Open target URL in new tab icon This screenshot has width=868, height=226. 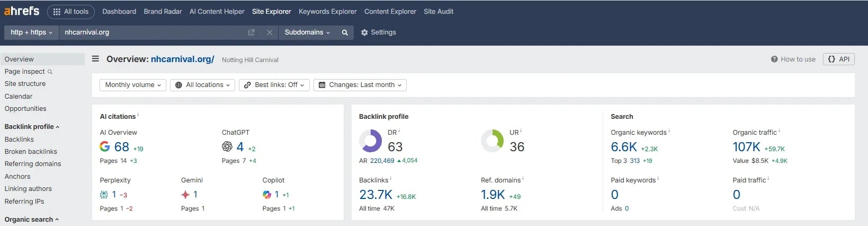(252, 32)
